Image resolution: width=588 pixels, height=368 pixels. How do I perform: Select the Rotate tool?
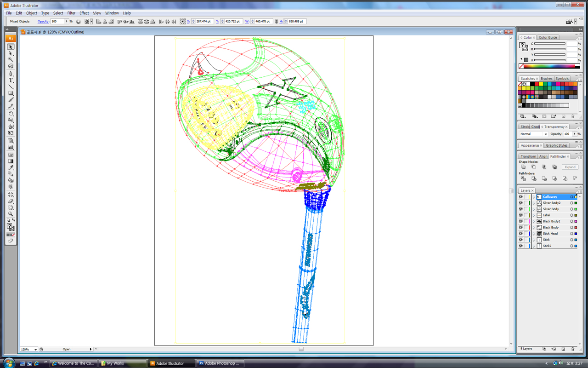pyautogui.click(x=11, y=114)
